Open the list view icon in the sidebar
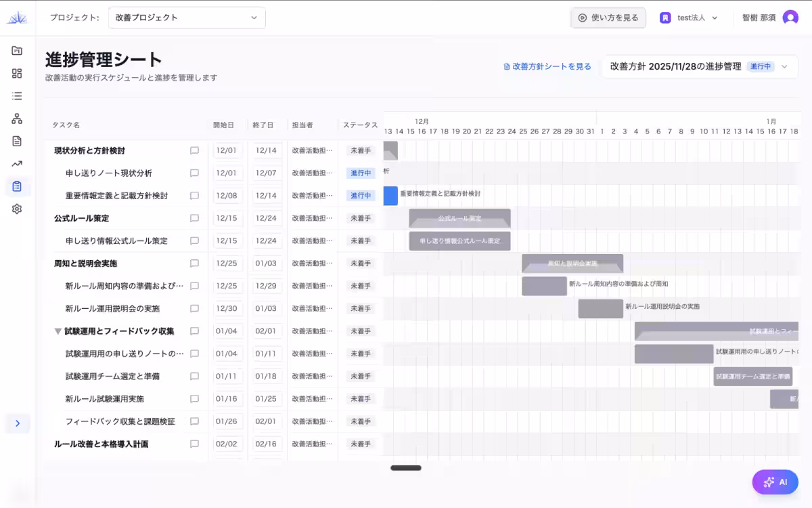812x508 pixels. [x=16, y=96]
